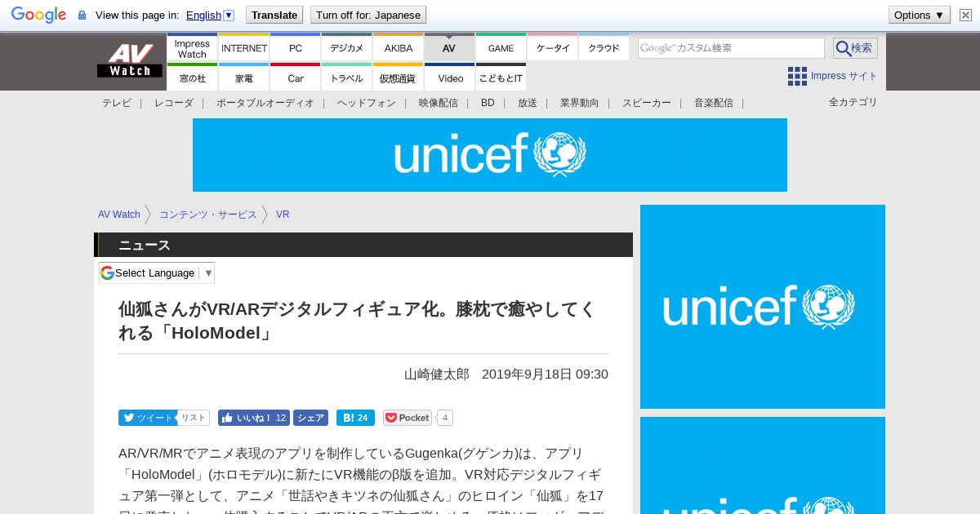Screen dimensions: 980x514
Task: Click the Twitter ツイート button
Action: pyautogui.click(x=147, y=418)
